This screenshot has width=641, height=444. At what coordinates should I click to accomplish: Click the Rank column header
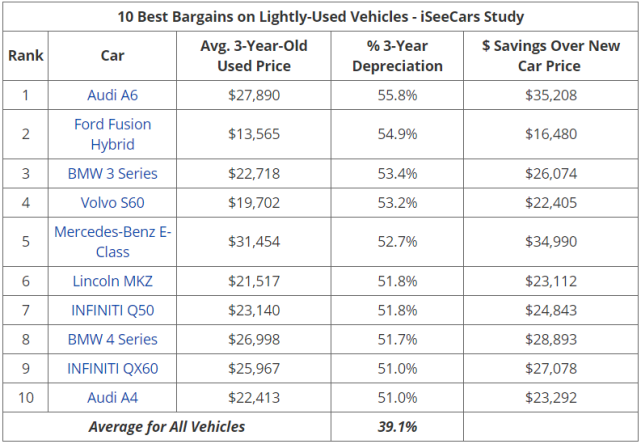coord(25,55)
